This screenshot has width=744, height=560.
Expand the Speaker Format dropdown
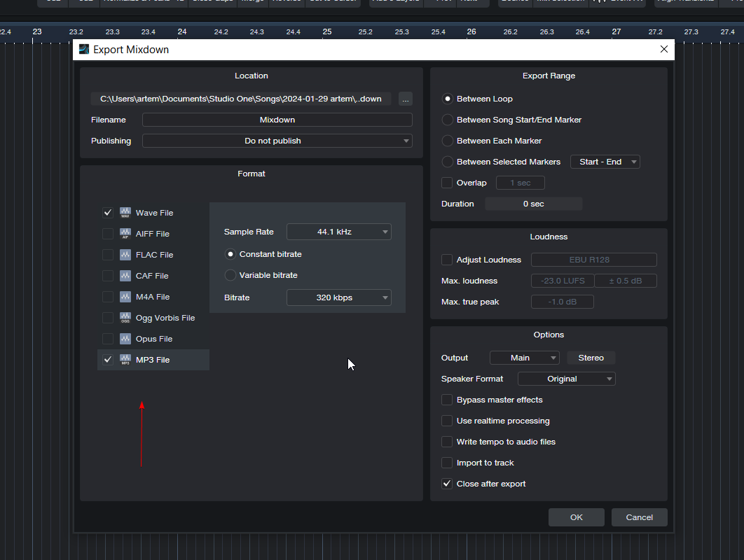567,379
